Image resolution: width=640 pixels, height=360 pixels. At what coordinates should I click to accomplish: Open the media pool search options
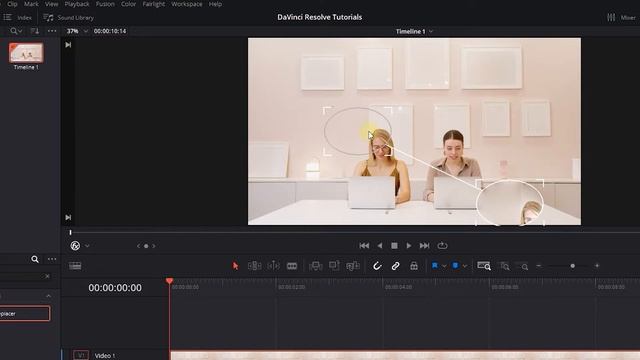point(16,31)
